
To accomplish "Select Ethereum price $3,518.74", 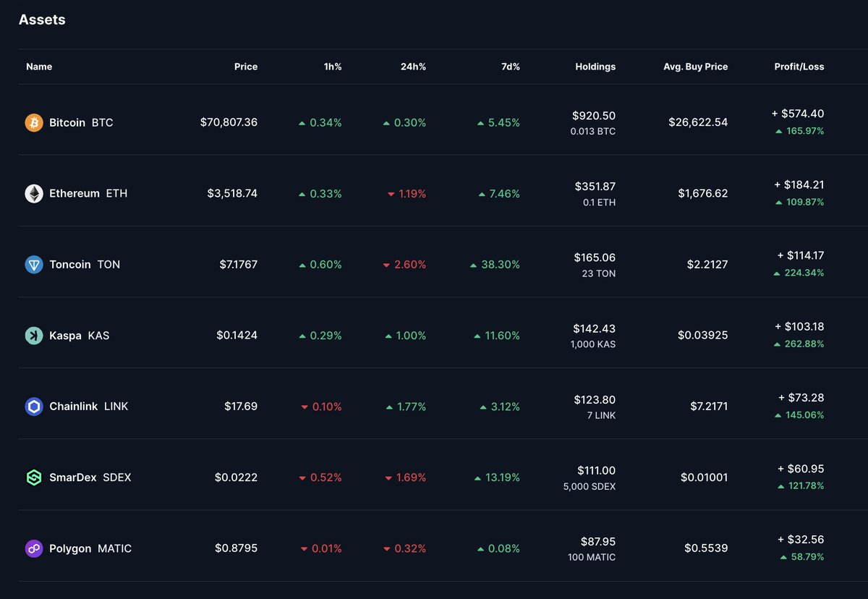I will pos(232,194).
